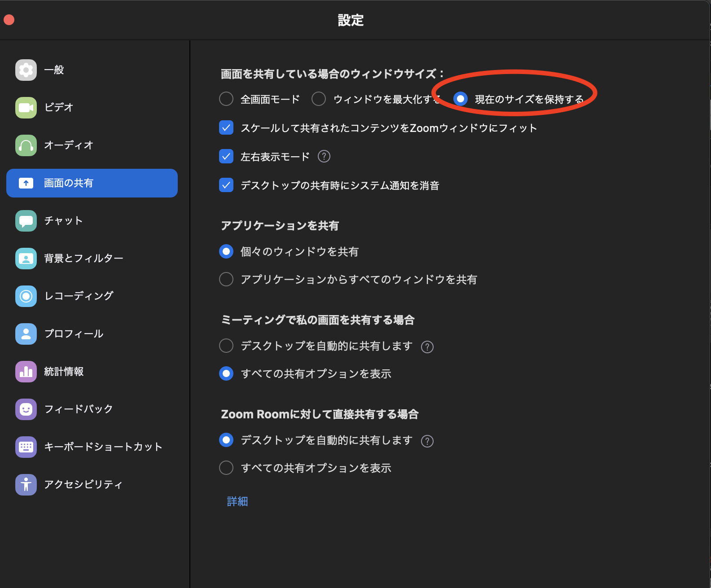Viewport: 711px width, 588px height.
Task: Open レコーディング settings
Action: [92, 296]
